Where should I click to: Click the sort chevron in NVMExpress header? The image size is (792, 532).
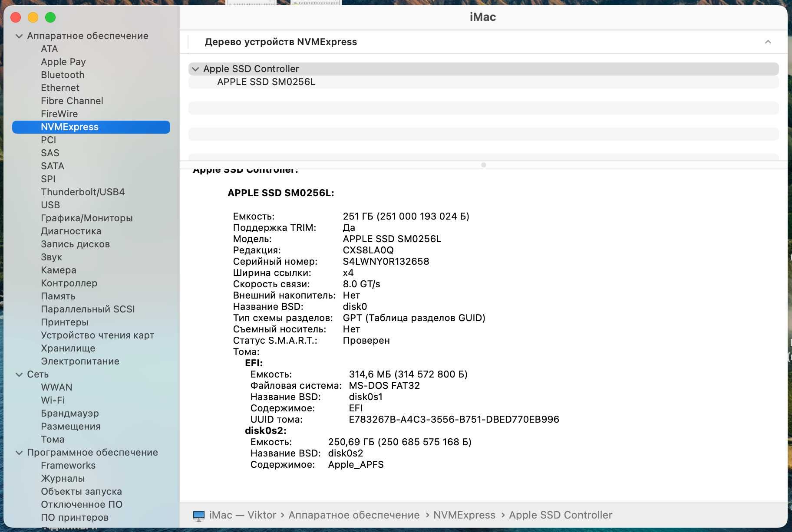click(x=768, y=42)
